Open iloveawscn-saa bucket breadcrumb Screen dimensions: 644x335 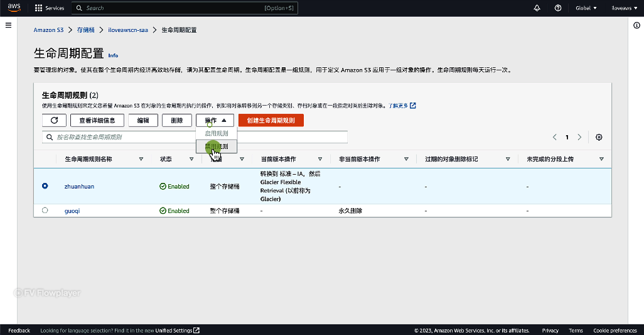[127, 30]
